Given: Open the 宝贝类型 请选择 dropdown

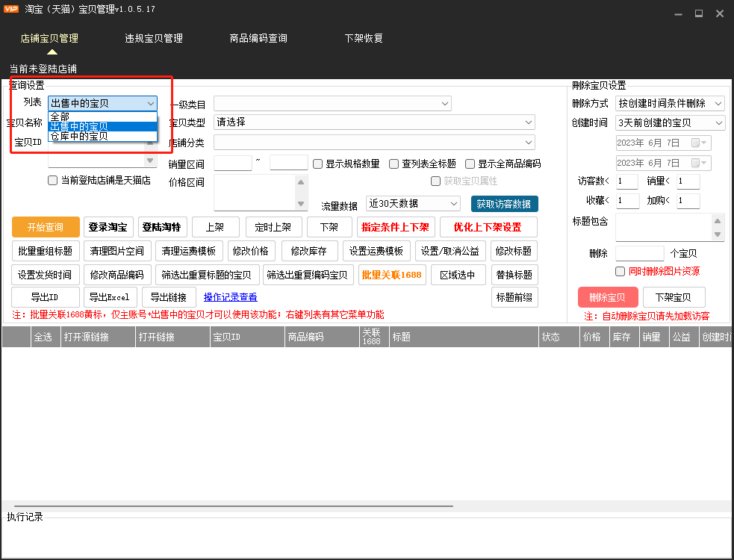Looking at the screenshot, I should pos(374,122).
